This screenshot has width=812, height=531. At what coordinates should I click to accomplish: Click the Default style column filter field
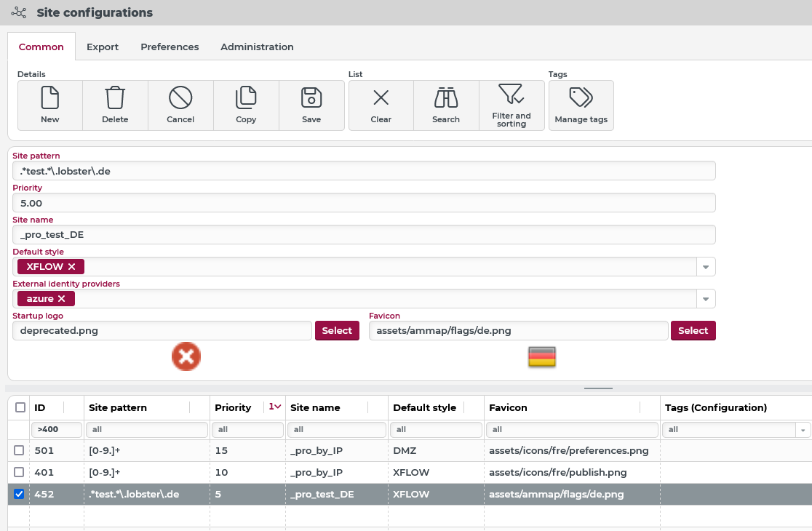click(436, 430)
